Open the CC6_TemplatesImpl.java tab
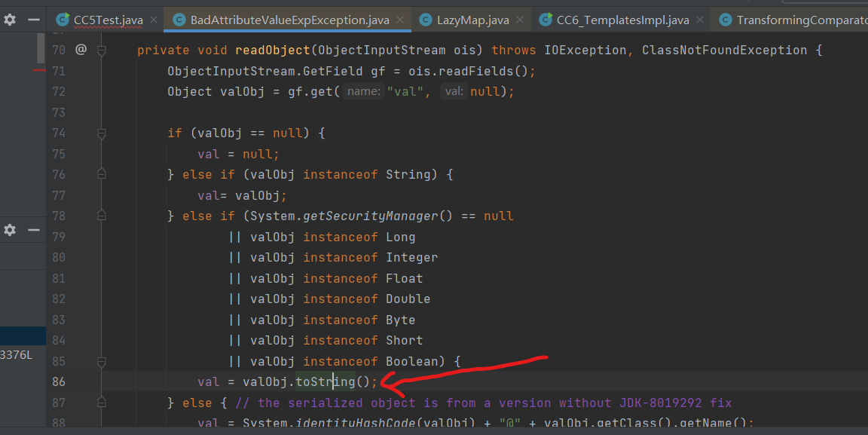The height and width of the screenshot is (435, 868). (622, 20)
